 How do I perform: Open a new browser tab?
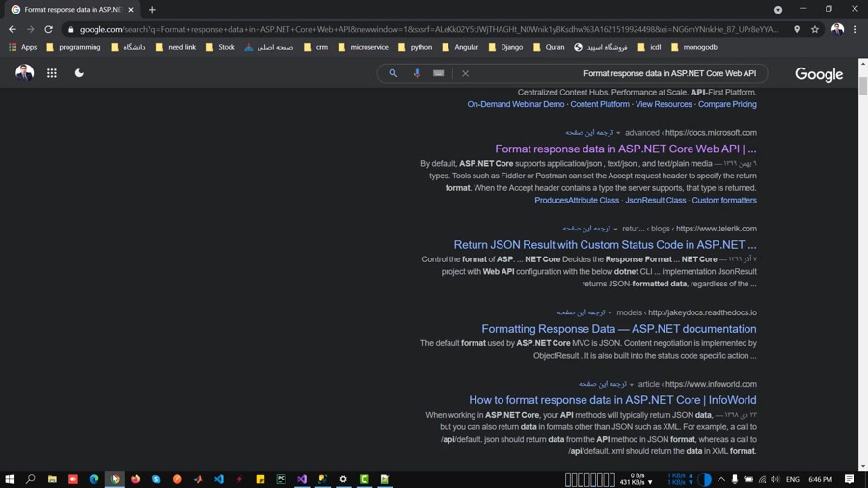click(152, 10)
